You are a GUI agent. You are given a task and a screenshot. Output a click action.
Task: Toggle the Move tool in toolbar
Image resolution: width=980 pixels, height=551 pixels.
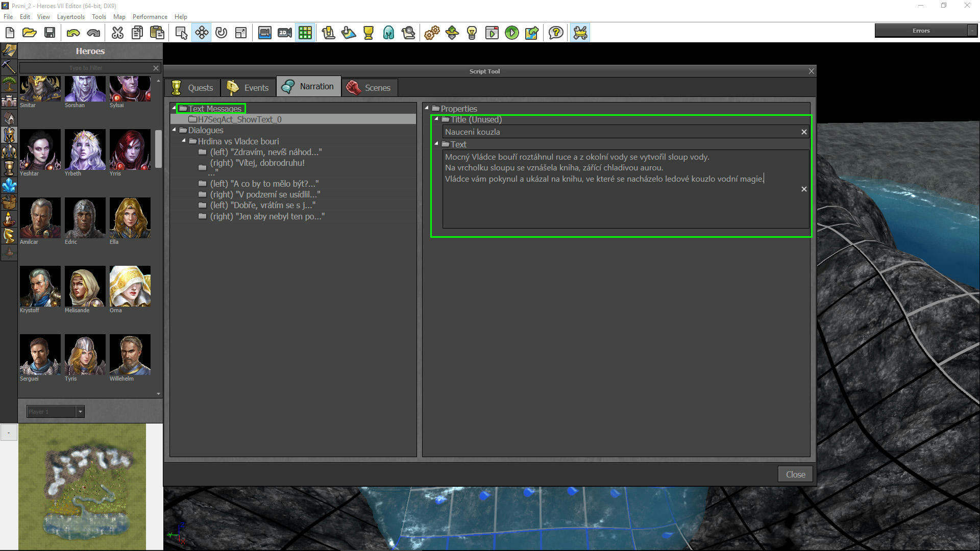coord(202,33)
